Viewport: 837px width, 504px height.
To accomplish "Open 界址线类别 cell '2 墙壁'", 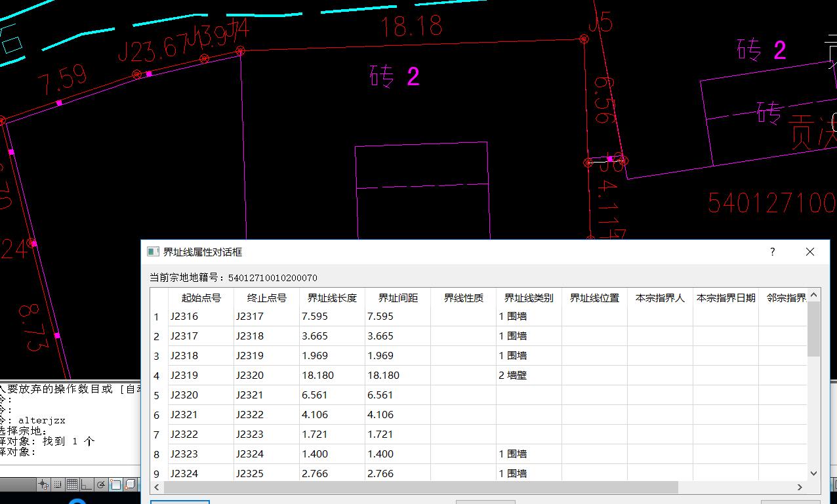I will [x=529, y=376].
